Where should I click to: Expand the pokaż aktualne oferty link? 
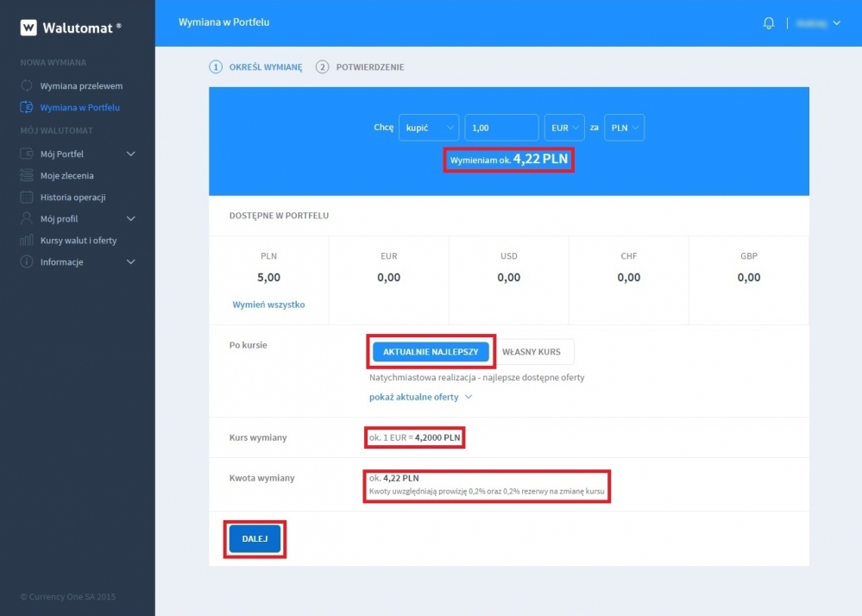tap(420, 397)
